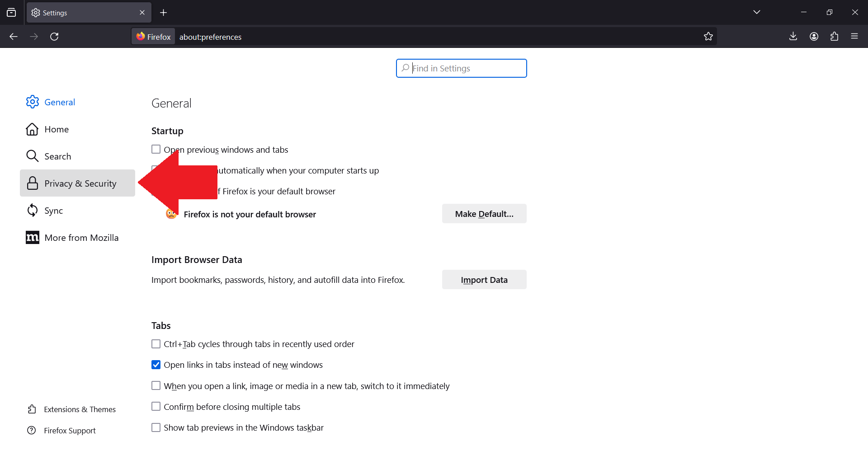Close the Settings tab
This screenshot has height=460, width=868.
pyautogui.click(x=142, y=13)
